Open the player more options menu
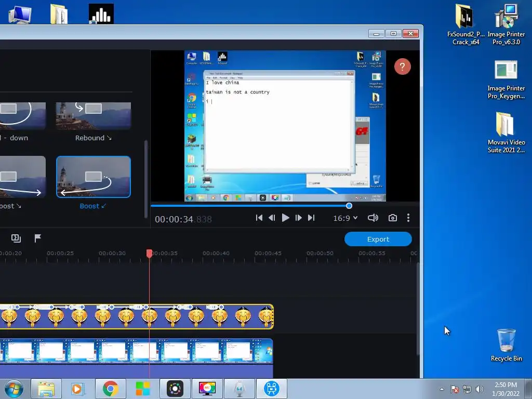 click(408, 218)
